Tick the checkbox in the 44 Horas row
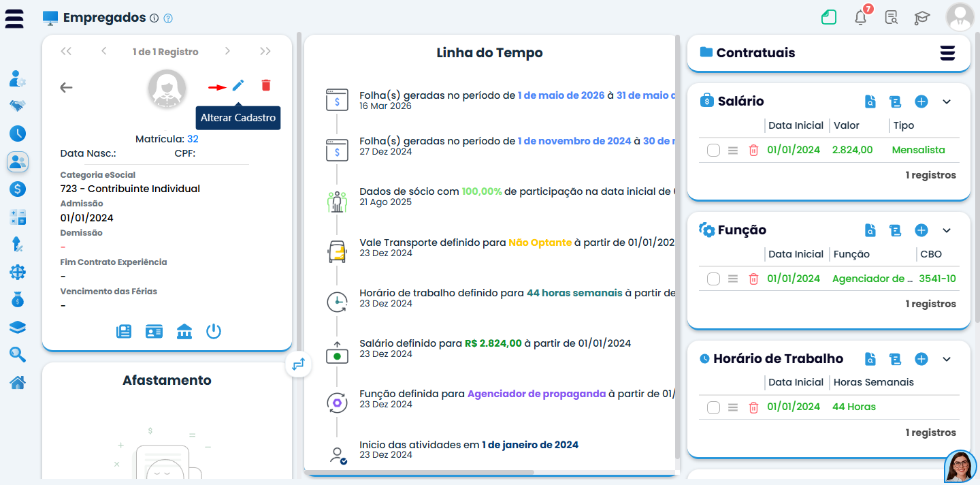Viewport: 980px width, 485px height. coord(713,407)
